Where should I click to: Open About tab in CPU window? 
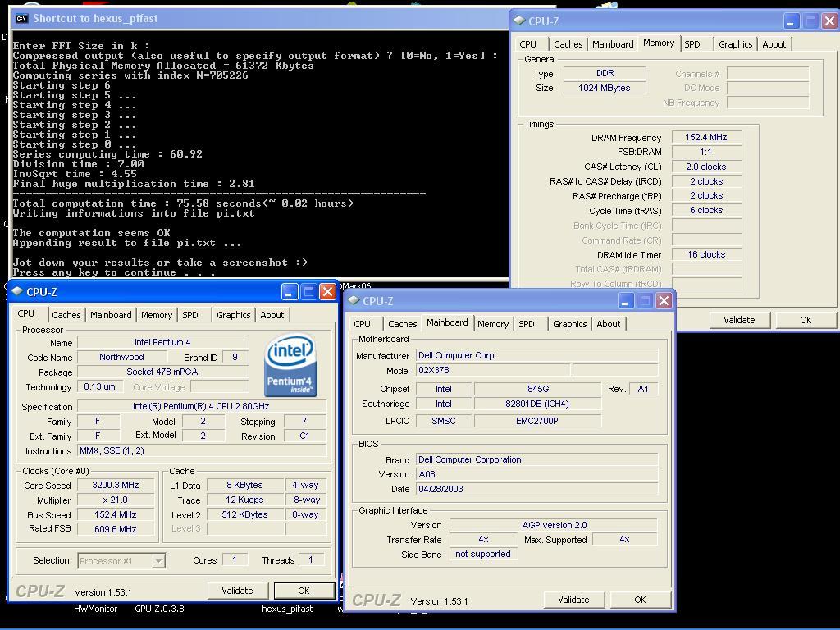click(x=272, y=315)
